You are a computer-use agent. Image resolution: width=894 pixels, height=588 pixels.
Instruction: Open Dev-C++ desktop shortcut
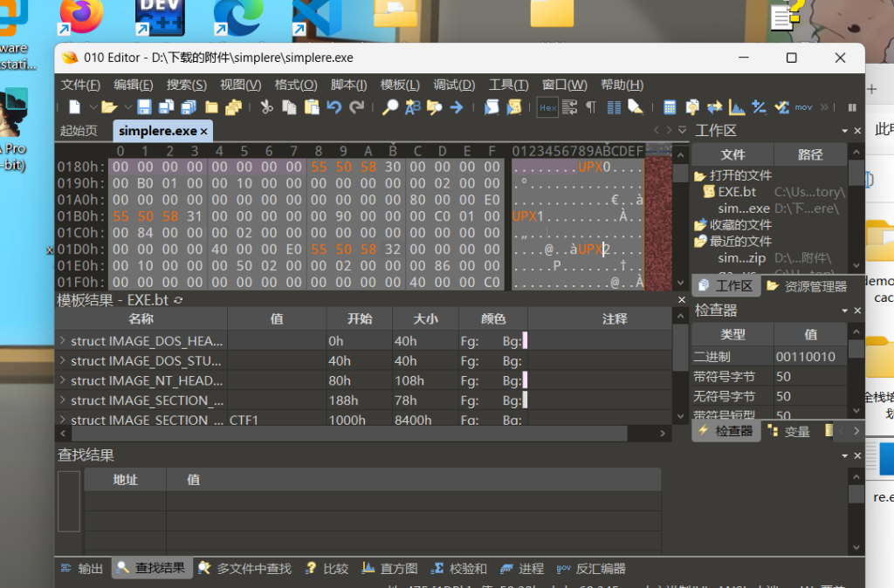pos(161,17)
